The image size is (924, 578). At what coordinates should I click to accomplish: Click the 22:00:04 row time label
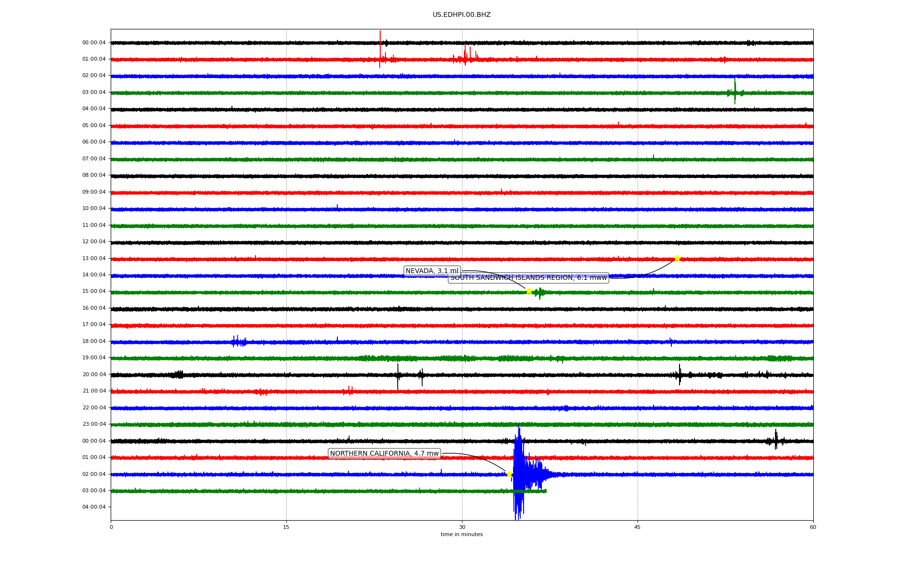94,408
